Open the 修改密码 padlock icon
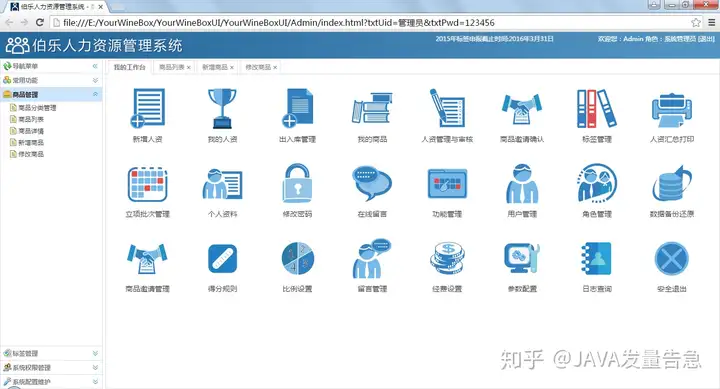 [x=297, y=183]
